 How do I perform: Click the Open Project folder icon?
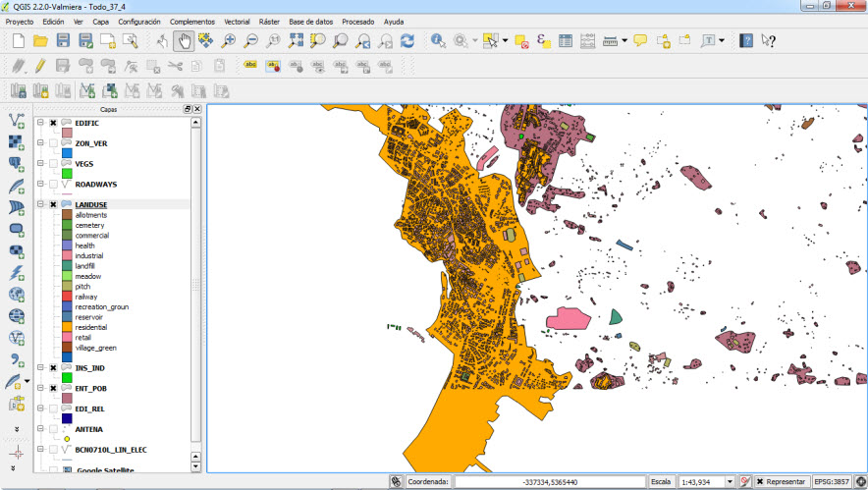tap(40, 40)
